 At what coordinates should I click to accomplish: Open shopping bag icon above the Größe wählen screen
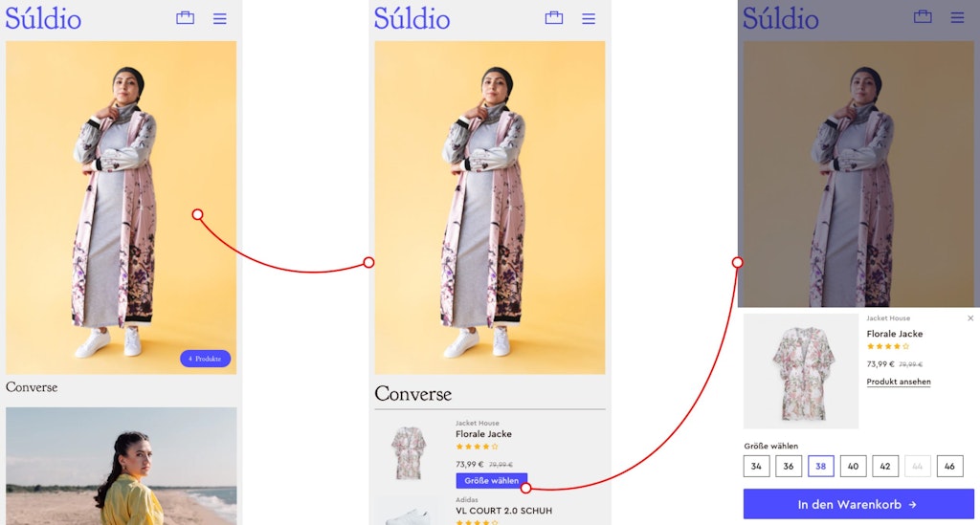pos(554,17)
